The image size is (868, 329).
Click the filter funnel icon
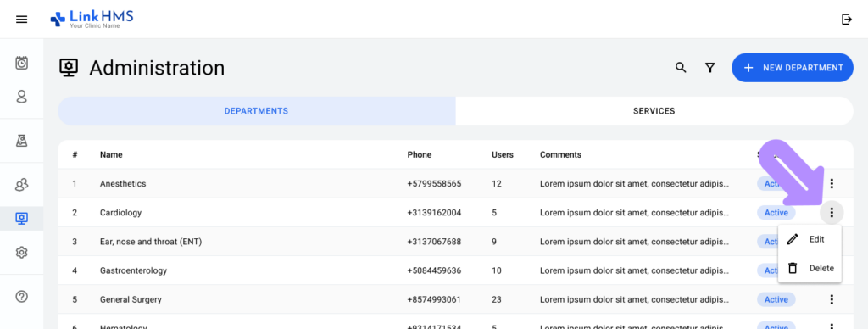pos(709,68)
